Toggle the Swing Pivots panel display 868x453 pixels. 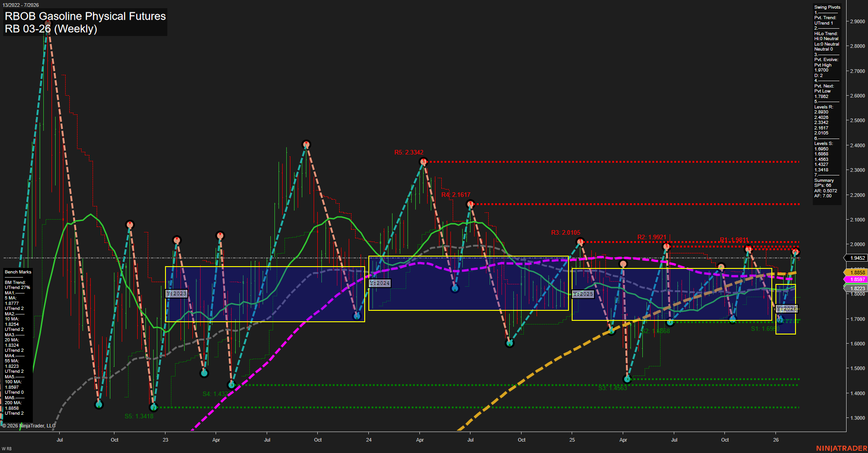coord(827,7)
